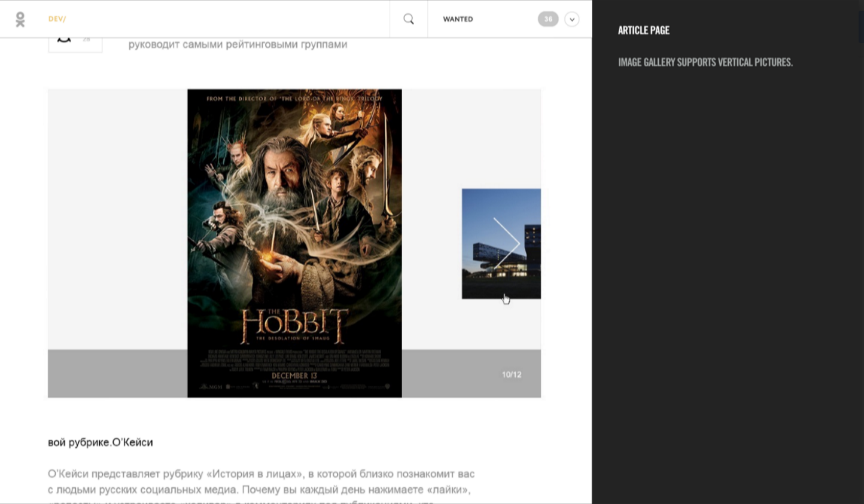Click the HOBBIT title on the poster

coord(294,323)
